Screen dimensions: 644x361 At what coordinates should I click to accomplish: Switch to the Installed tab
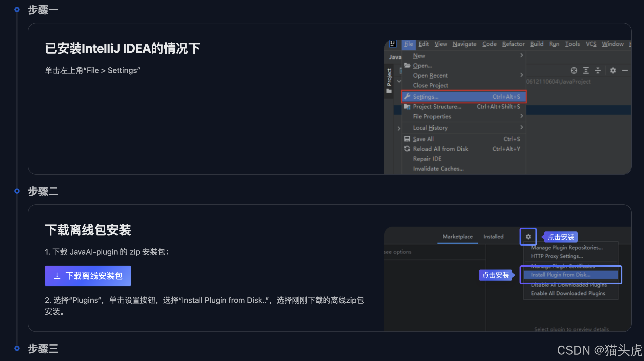(493, 237)
